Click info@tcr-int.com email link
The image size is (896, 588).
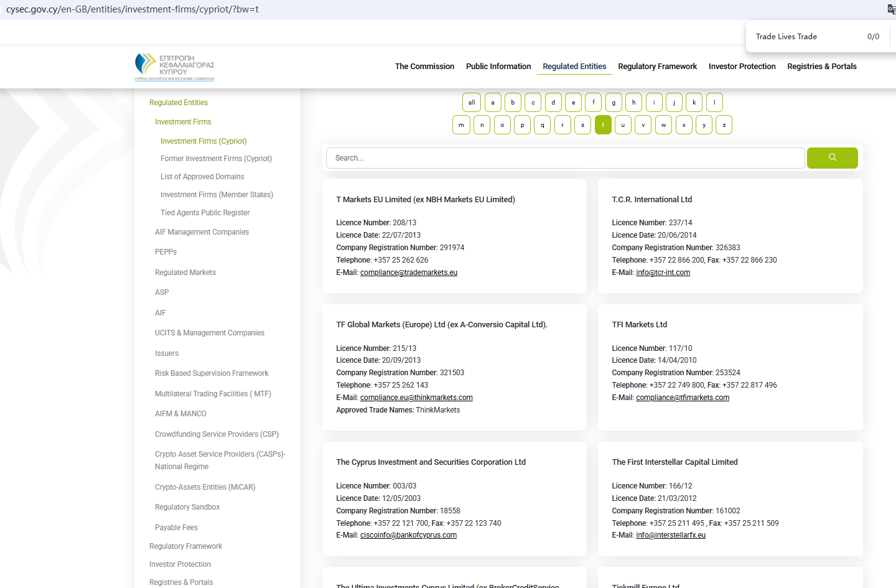tap(663, 273)
